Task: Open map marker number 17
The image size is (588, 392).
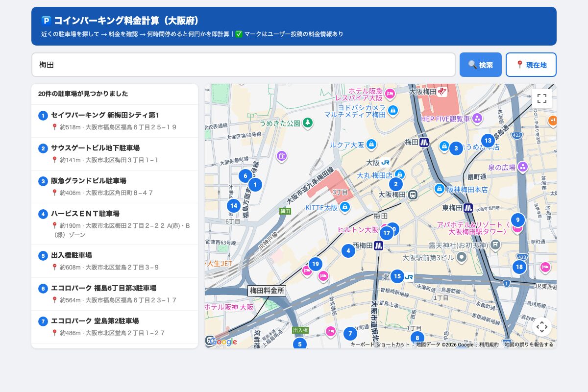Action: tap(387, 233)
